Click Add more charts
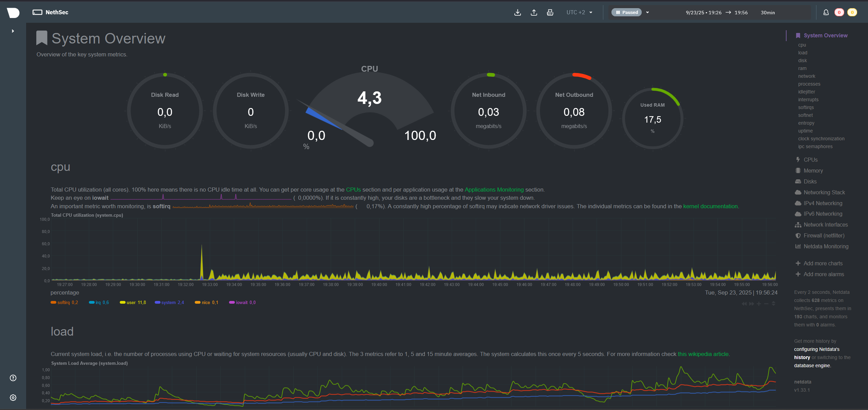 823,264
